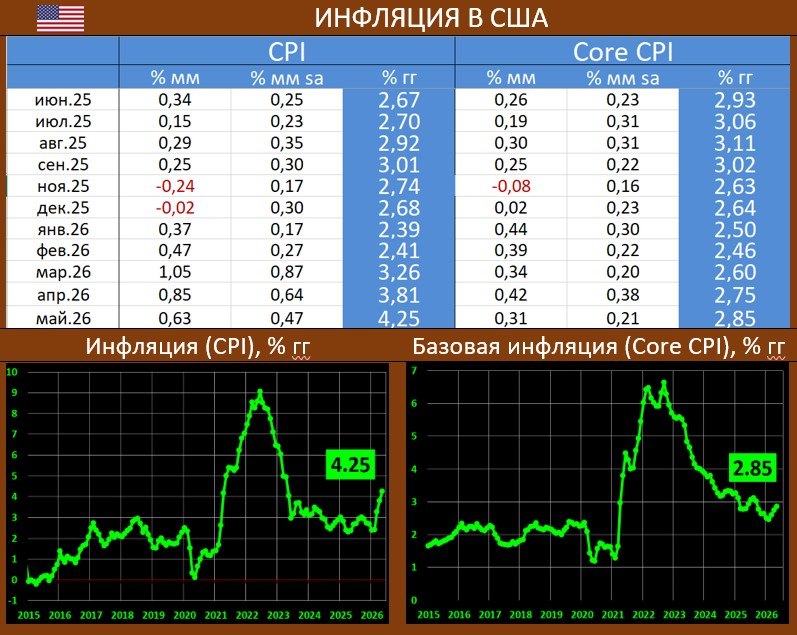
Task: Select 2022 axis label on CPI chart
Action: [247, 615]
